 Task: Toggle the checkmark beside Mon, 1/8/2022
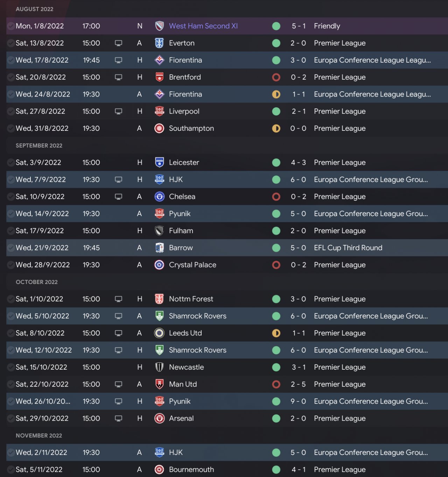pos(11,26)
